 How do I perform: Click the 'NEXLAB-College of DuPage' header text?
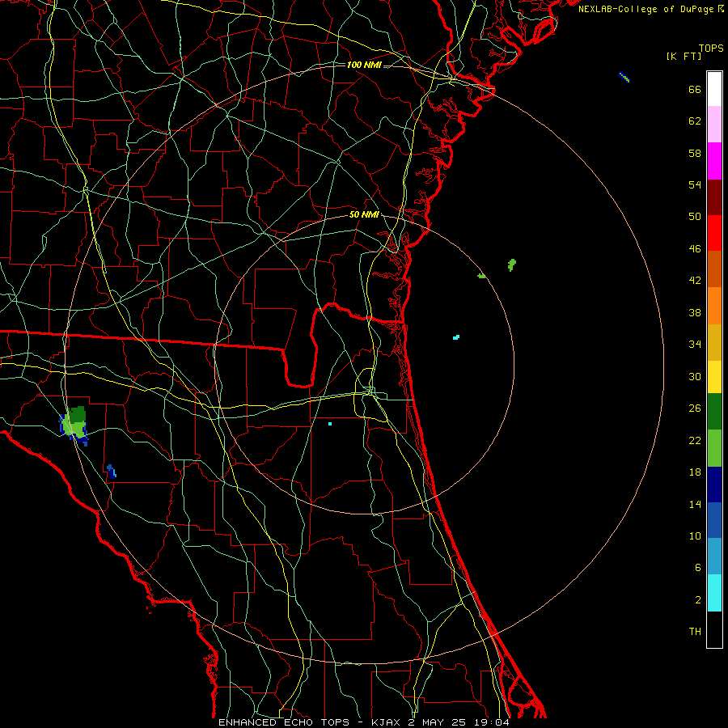tap(645, 9)
